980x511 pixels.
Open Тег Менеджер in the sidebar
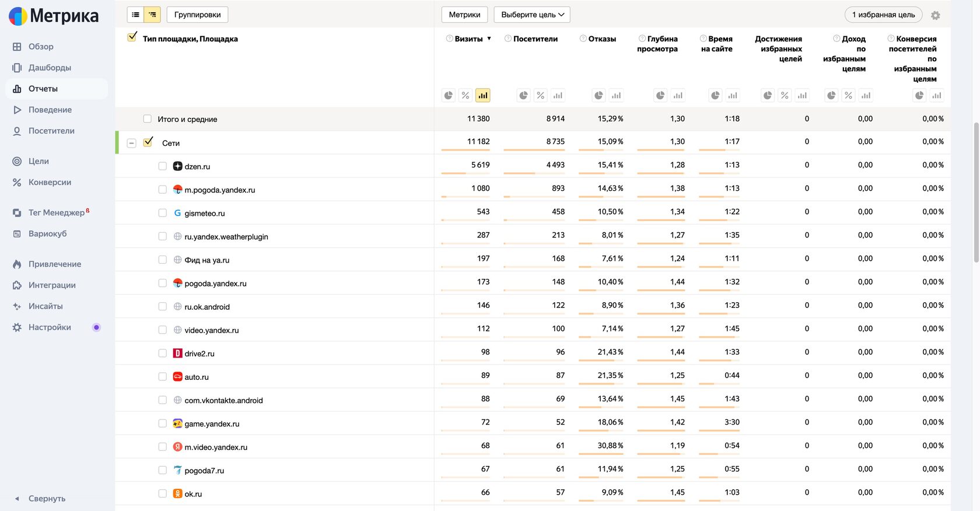57,212
